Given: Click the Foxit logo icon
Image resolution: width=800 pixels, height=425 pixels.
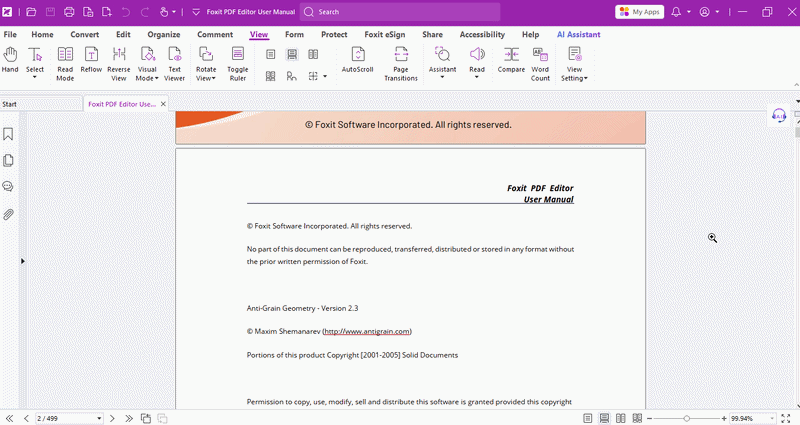Looking at the screenshot, I should pyautogui.click(x=7, y=11).
